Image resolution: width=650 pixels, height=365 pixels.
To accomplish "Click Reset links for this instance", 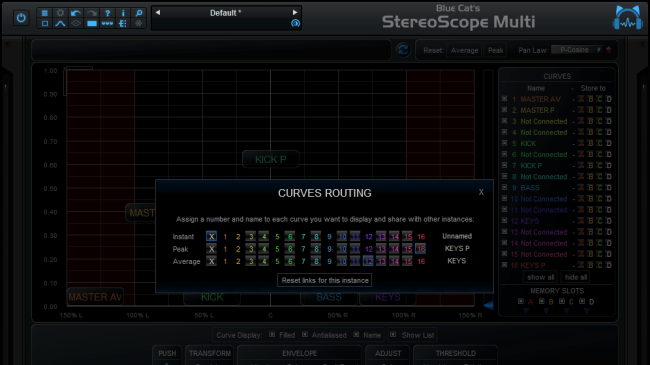I will (325, 280).
